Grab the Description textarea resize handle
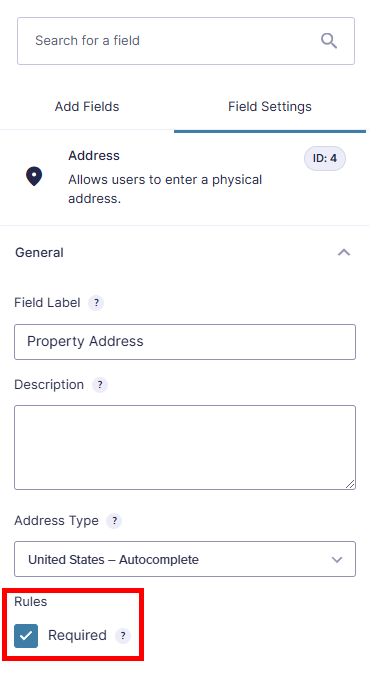 pos(350,484)
